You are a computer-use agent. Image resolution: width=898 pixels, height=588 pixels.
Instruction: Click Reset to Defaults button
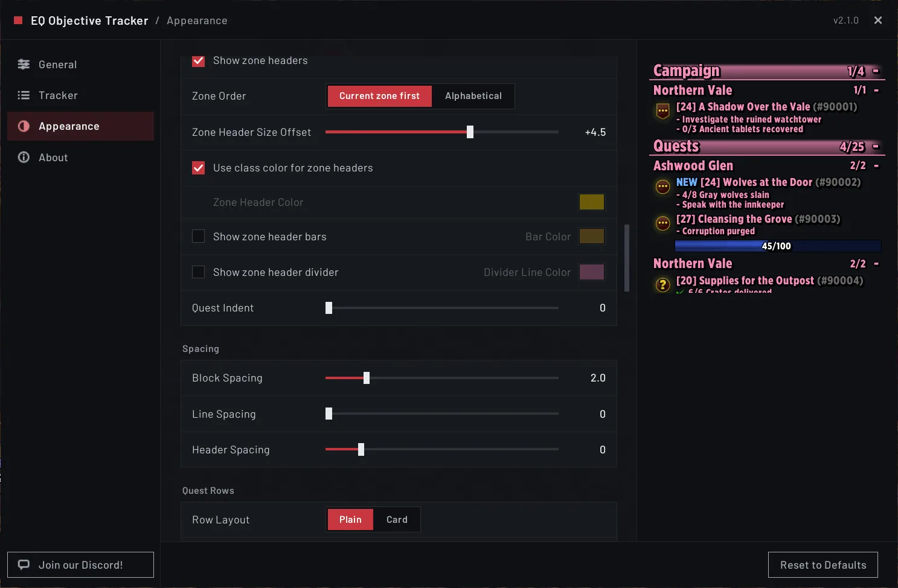click(823, 564)
